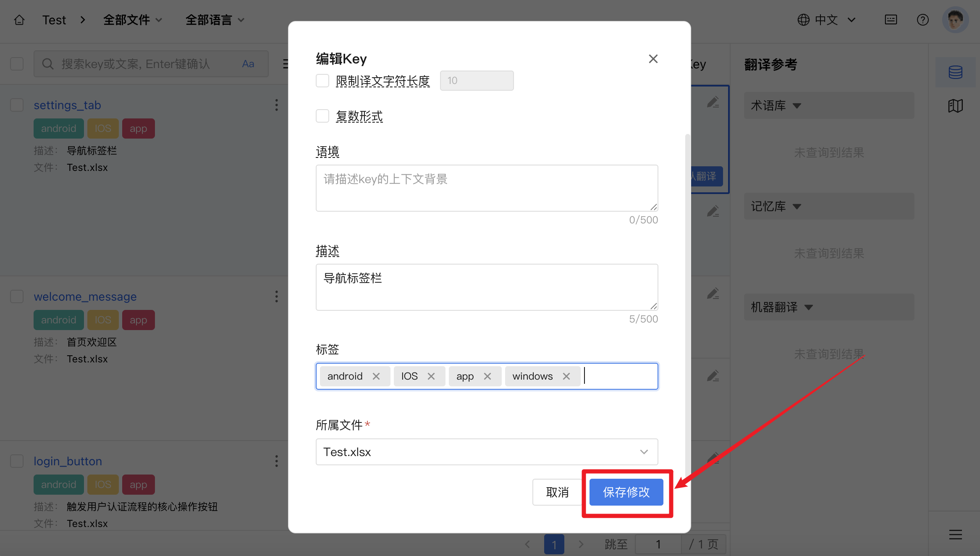Click the 描述 textarea with 导航标签栏
Viewport: 980px width, 556px height.
(487, 287)
